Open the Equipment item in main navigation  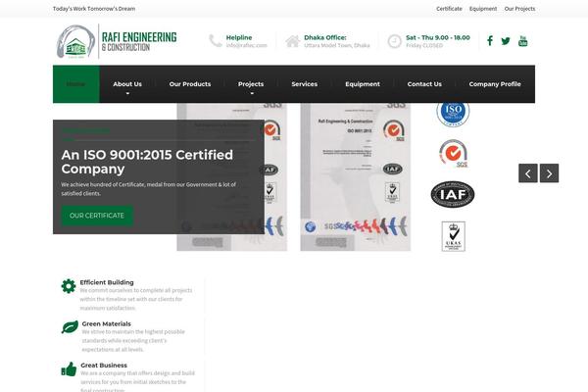363,84
